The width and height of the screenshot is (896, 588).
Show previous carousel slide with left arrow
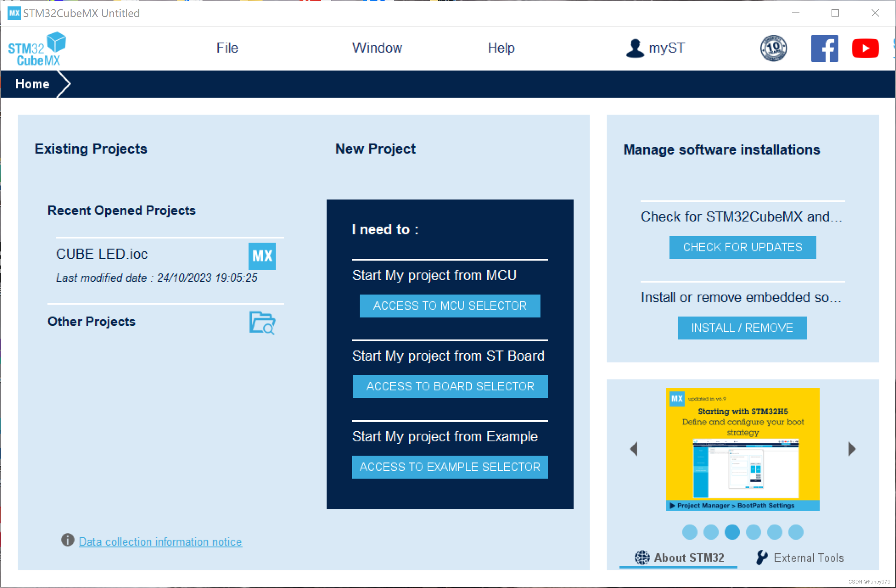(634, 449)
